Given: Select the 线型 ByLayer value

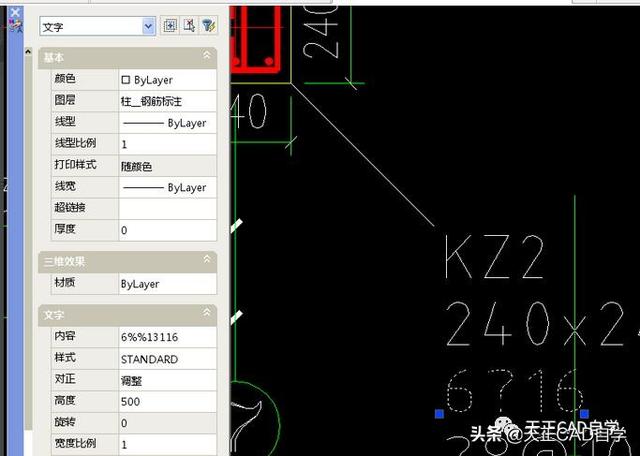Looking at the screenshot, I should click(x=167, y=123).
